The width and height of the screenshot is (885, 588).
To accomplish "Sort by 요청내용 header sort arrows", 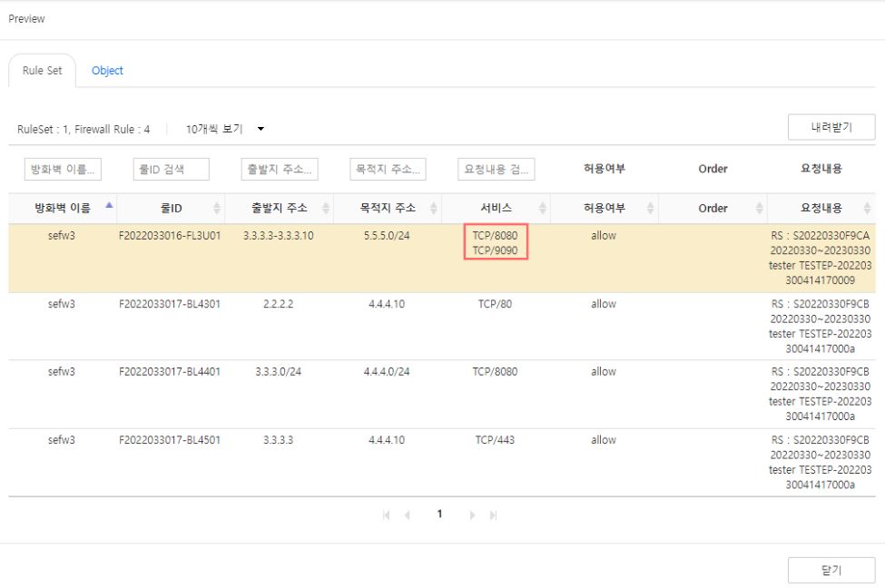I will 867,208.
